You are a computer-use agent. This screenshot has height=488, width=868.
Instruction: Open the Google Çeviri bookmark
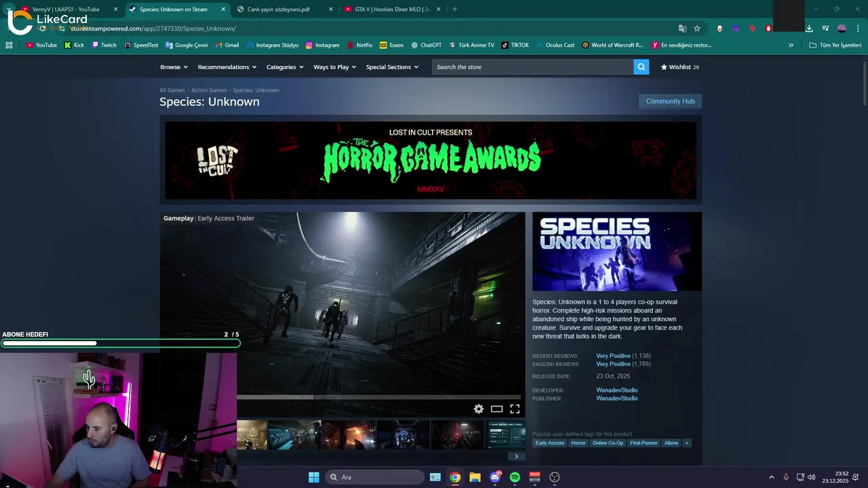186,45
